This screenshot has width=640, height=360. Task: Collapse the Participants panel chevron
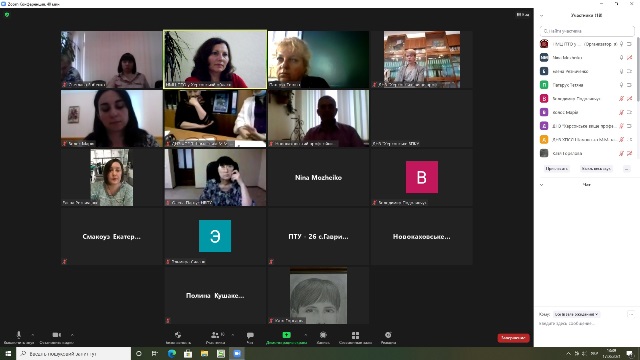coord(542,16)
